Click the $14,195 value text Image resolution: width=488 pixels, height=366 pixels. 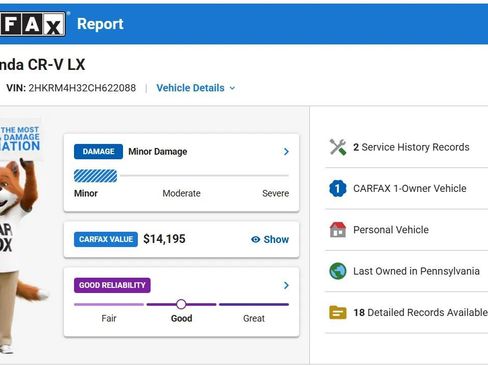click(x=164, y=239)
